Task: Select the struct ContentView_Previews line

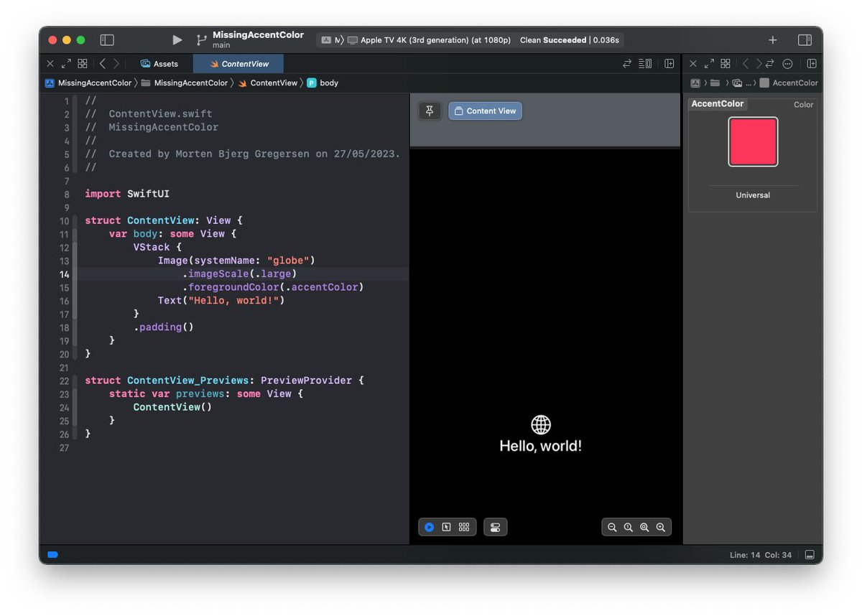Action: 224,381
